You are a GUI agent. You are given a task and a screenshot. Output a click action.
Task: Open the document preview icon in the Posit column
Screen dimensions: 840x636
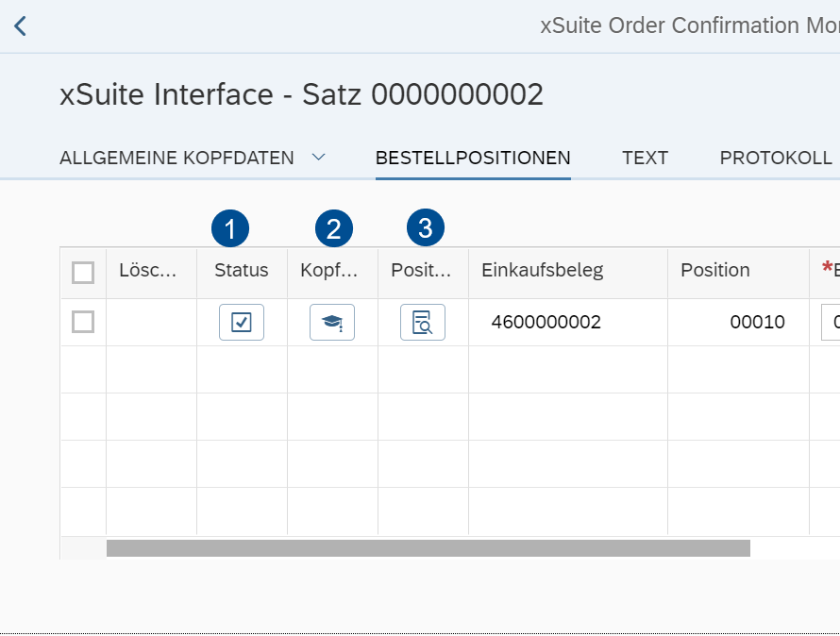422,322
